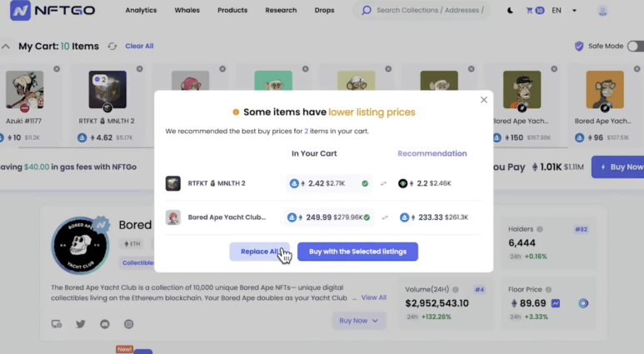Remove RTFKT MNLTH 2 from cart
Viewport: 644px width, 354px height.
click(x=140, y=69)
